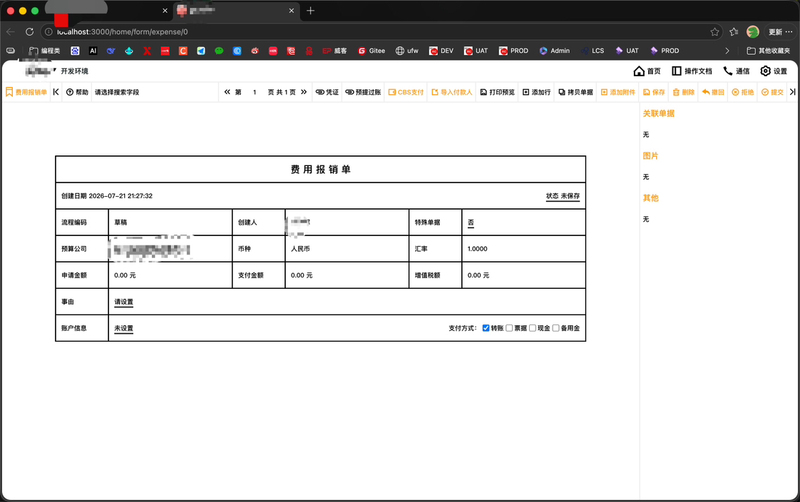800x502 pixels.
Task: Set account info via 未设置 link
Action: coord(123,329)
